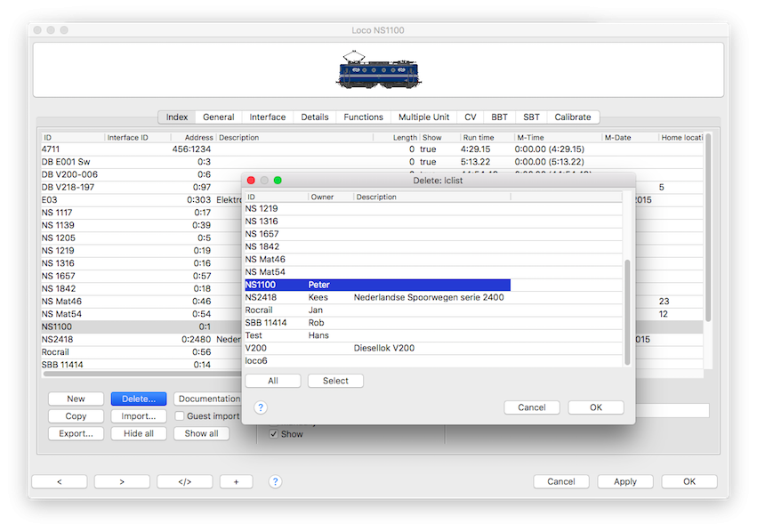
Task: Switch to the Functions tab
Action: [x=363, y=117]
